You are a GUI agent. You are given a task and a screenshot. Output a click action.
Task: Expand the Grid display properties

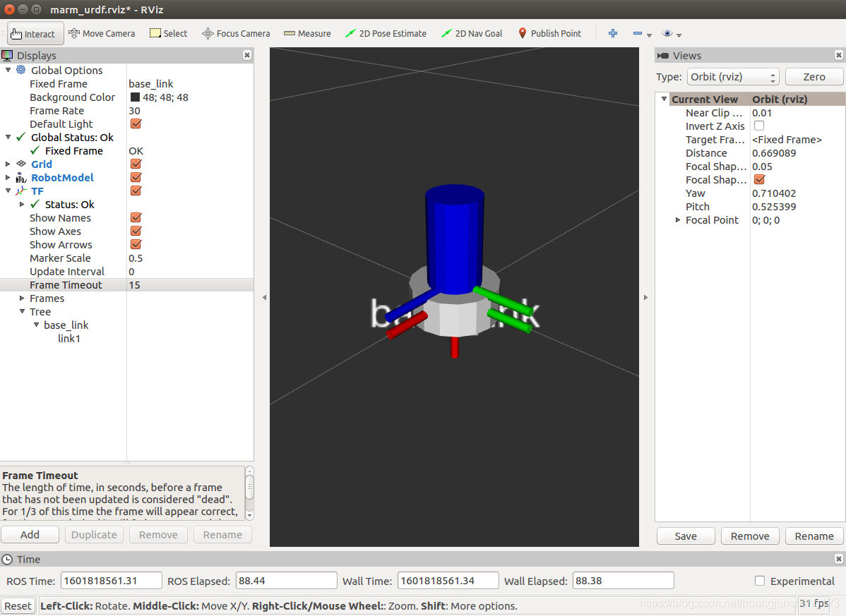pyautogui.click(x=8, y=164)
